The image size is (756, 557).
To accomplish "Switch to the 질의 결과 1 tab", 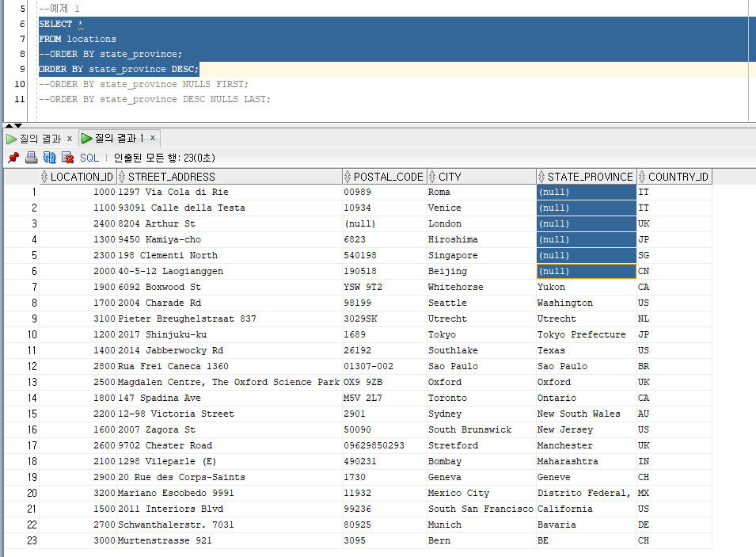I will pos(119,139).
